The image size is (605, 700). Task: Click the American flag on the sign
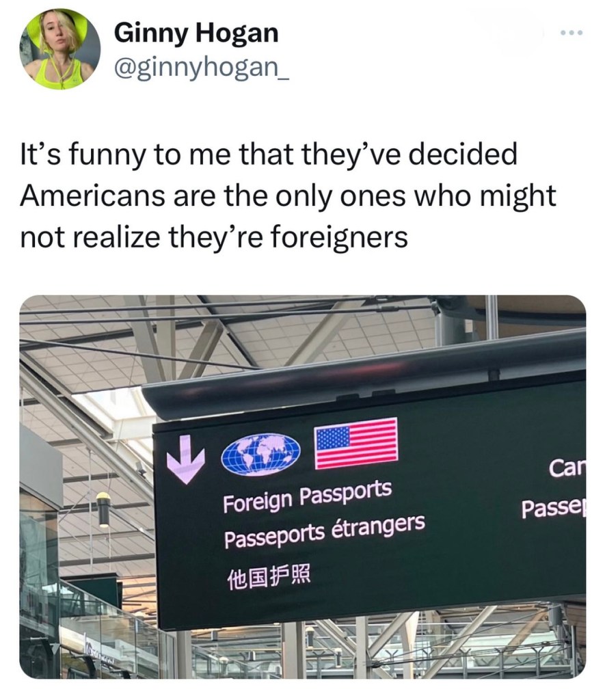coord(356,443)
